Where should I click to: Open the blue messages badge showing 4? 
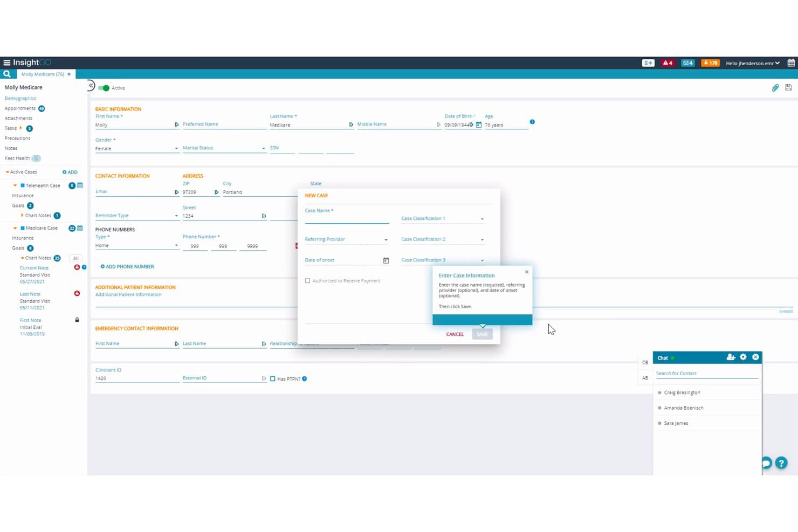[687, 63]
